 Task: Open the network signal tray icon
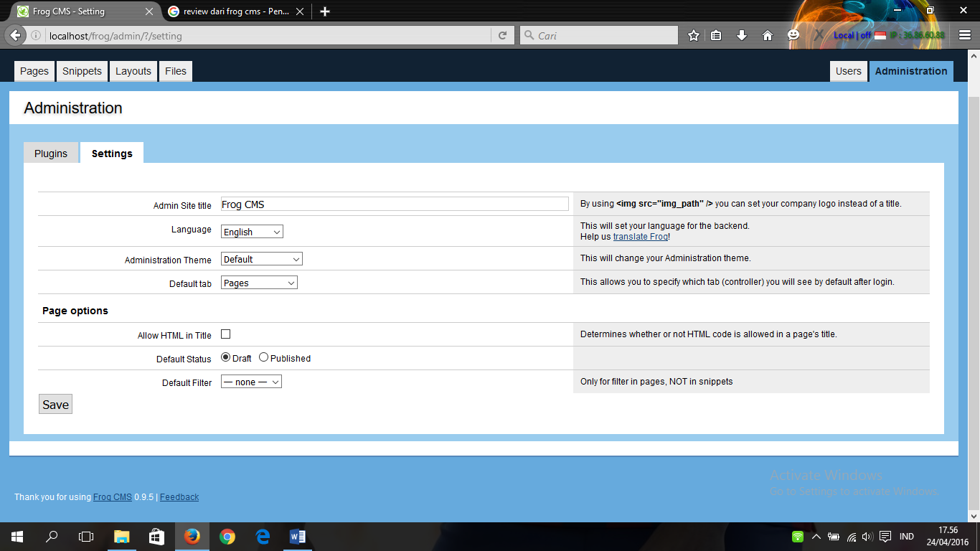point(851,537)
